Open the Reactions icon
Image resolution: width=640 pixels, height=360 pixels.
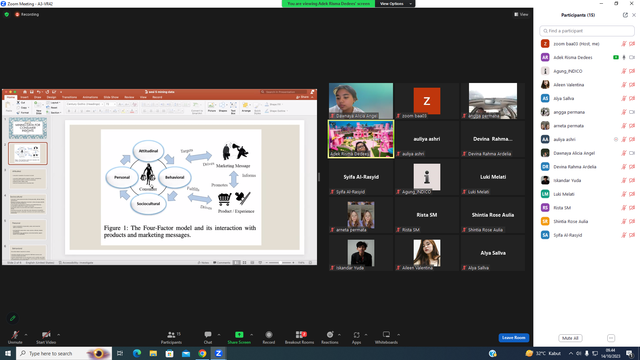click(x=330, y=335)
